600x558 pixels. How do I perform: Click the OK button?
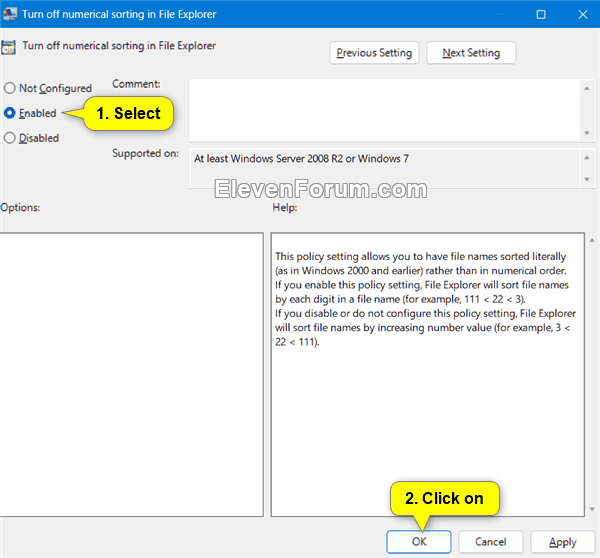(x=419, y=542)
